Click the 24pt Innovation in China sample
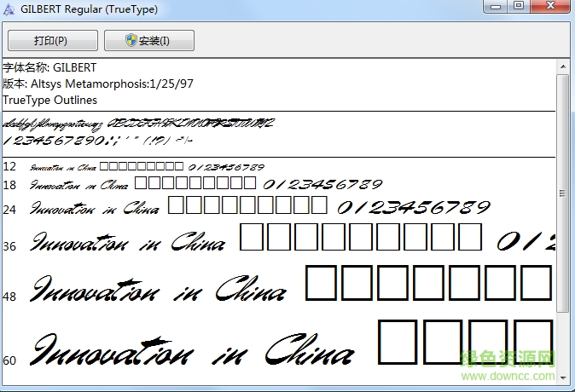This screenshot has height=392, width=575. pyautogui.click(x=95, y=208)
